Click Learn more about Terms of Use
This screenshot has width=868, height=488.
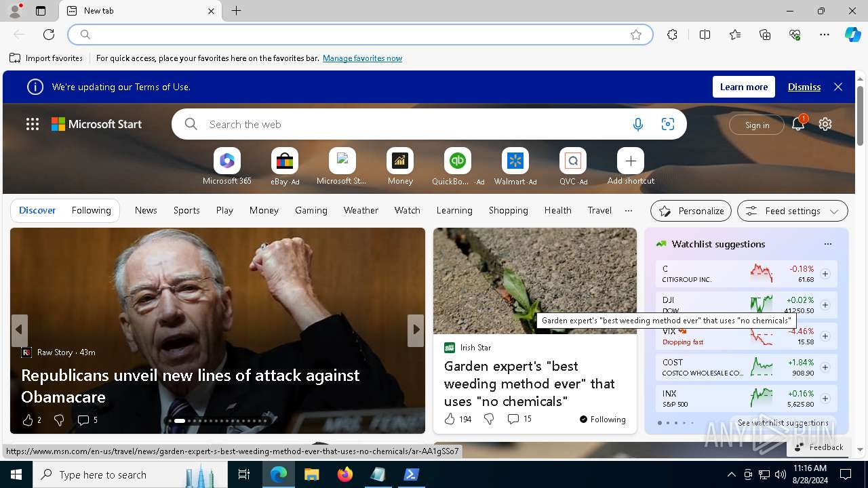(x=744, y=87)
